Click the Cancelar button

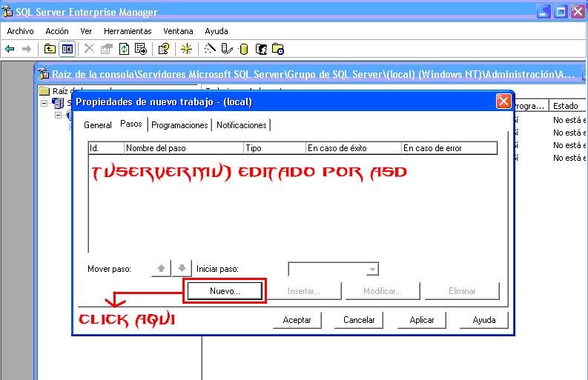(x=359, y=320)
